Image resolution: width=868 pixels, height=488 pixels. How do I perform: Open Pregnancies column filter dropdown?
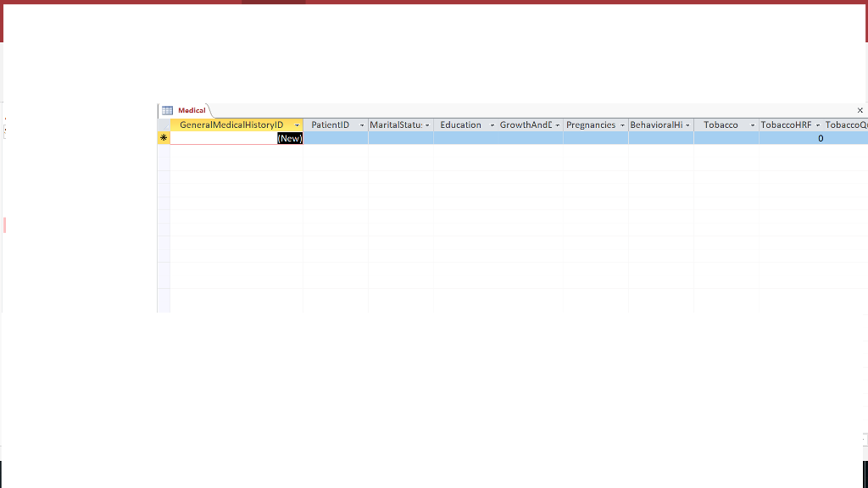[622, 125]
